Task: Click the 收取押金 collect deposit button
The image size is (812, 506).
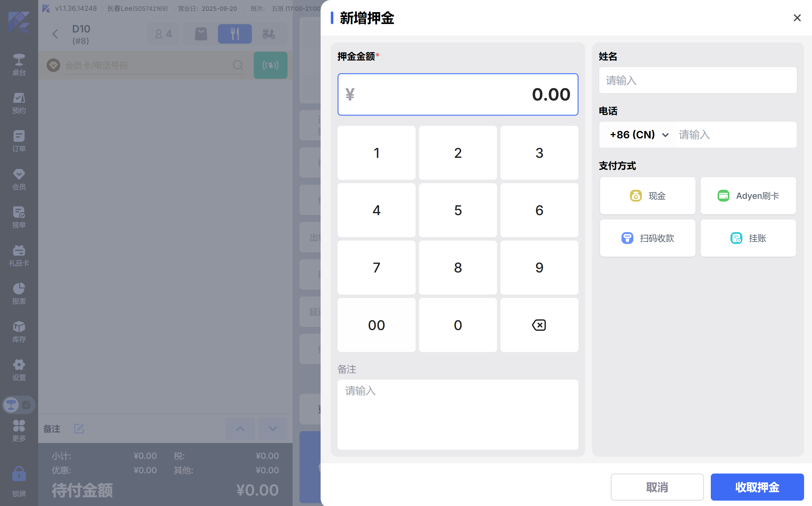Action: coord(757,487)
